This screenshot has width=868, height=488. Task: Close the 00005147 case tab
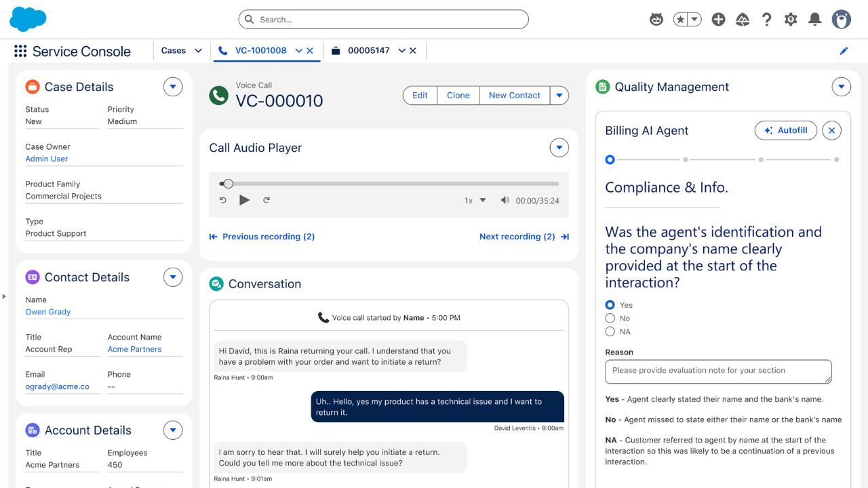click(x=413, y=51)
